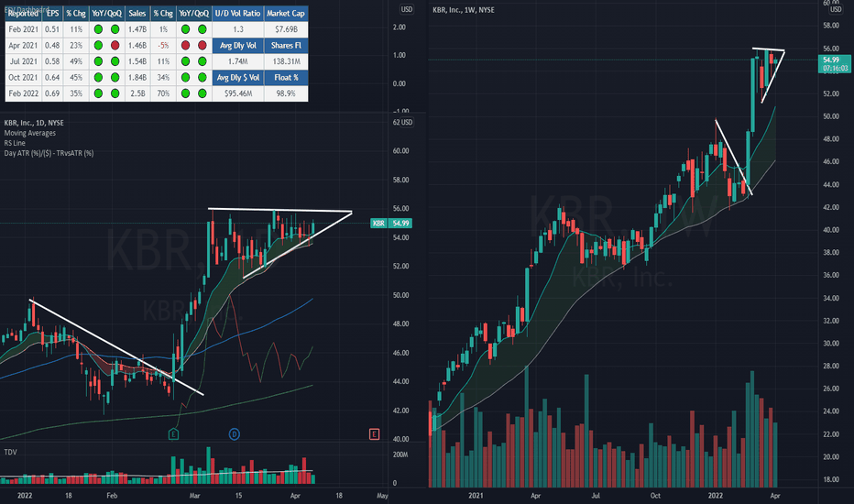Click the '70%' sales change cell
This screenshot has height=504, width=854.
point(163,93)
